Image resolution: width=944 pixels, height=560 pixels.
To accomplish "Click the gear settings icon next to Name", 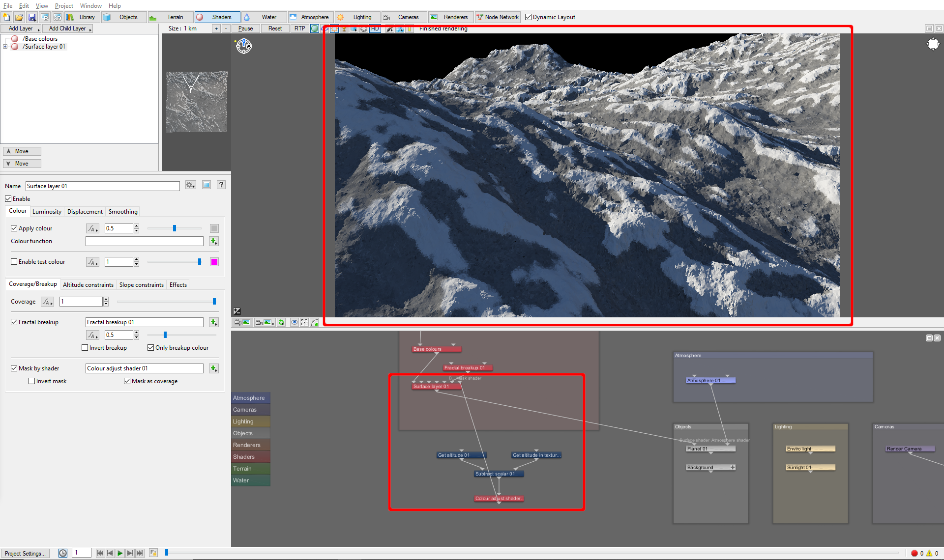I will (191, 185).
